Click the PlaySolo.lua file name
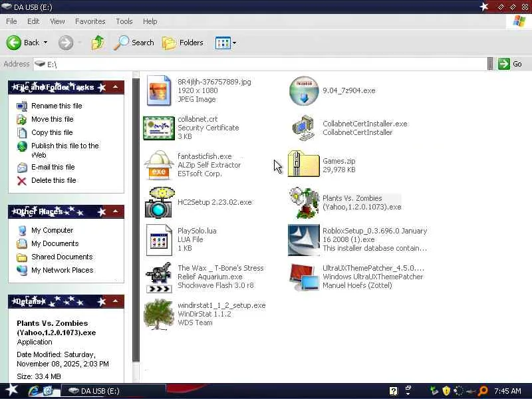 tap(197, 231)
